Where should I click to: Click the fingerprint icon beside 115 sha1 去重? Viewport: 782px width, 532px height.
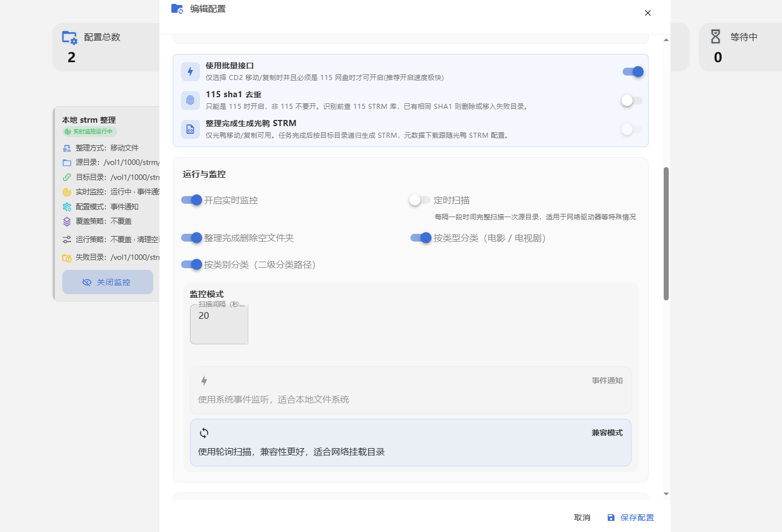click(x=191, y=101)
